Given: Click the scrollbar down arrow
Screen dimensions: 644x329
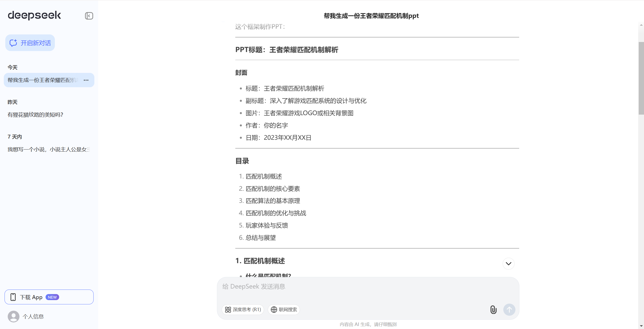Looking at the screenshot, I should [x=641, y=326].
